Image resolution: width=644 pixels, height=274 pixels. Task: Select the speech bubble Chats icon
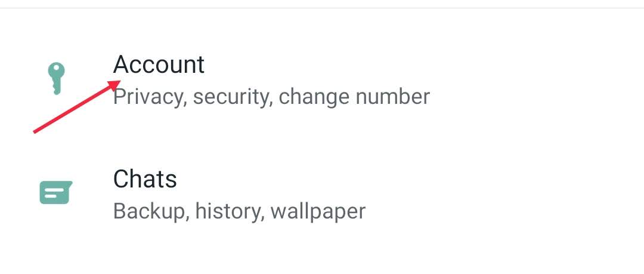[56, 192]
